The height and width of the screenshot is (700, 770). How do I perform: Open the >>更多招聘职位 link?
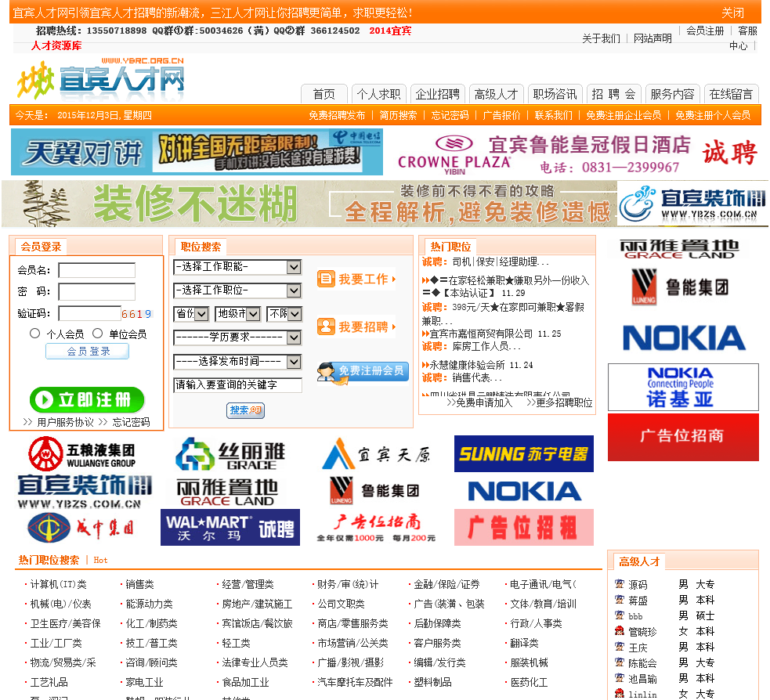(x=559, y=402)
